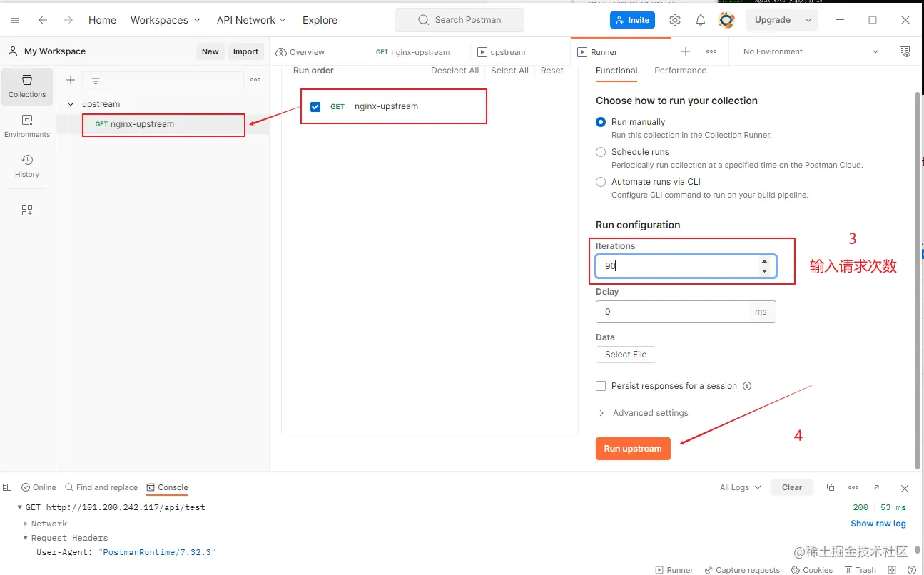Open the user avatar menu
The image size is (924, 575).
click(x=726, y=20)
